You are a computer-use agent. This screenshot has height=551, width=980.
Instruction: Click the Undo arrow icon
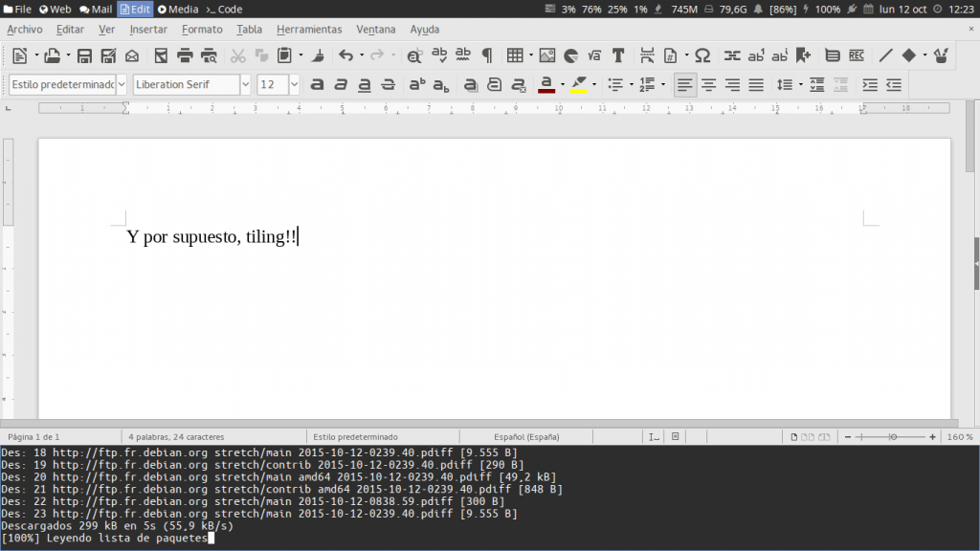click(345, 55)
